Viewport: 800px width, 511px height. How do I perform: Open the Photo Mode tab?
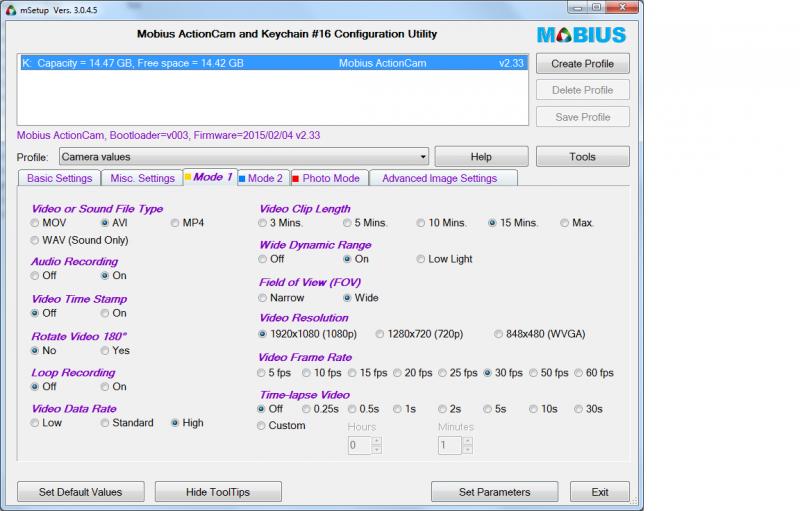tap(330, 178)
